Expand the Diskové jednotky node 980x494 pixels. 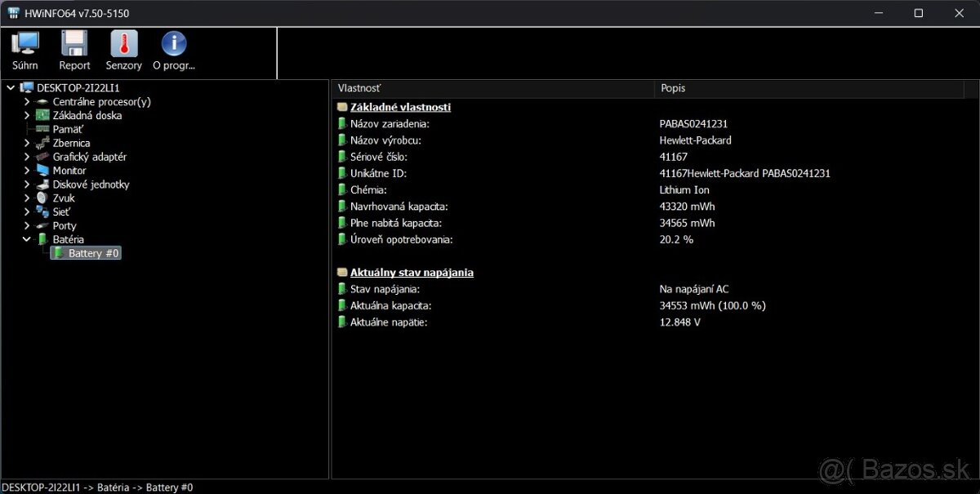click(x=26, y=184)
